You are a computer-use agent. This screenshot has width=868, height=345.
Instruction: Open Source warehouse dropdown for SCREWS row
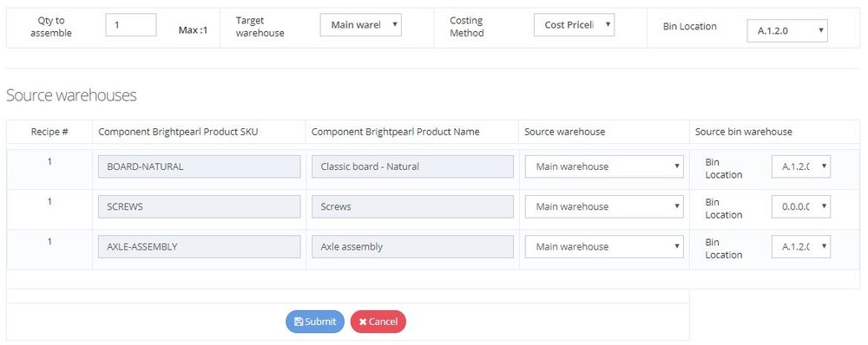[604, 206]
